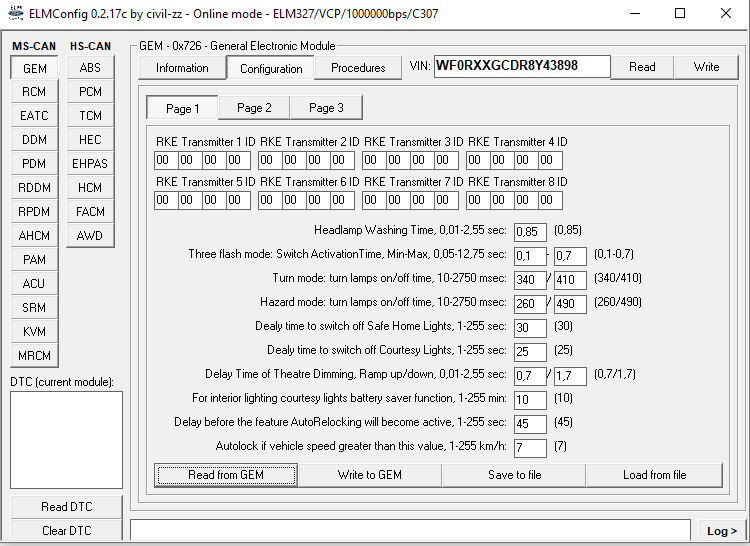750x546 pixels.
Task: Select the MRCM module button
Action: click(34, 356)
